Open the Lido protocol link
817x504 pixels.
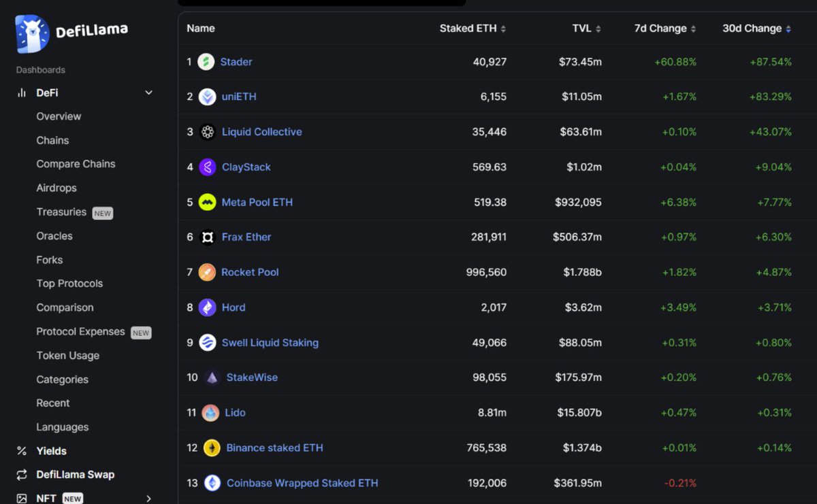(x=235, y=413)
